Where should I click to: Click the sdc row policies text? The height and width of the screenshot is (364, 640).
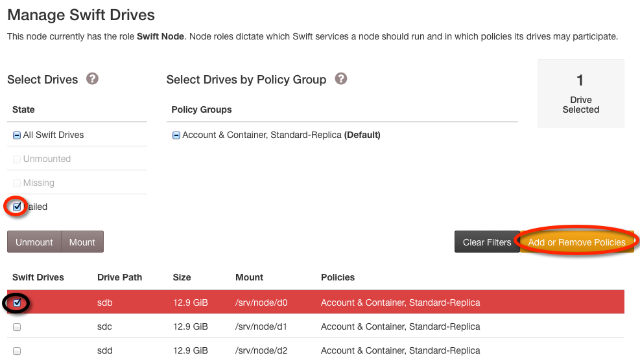coord(401,326)
